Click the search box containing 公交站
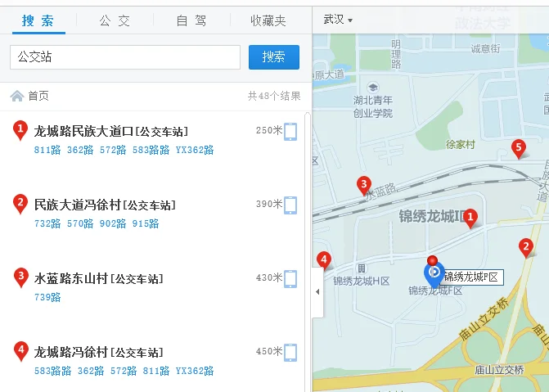 pos(125,57)
